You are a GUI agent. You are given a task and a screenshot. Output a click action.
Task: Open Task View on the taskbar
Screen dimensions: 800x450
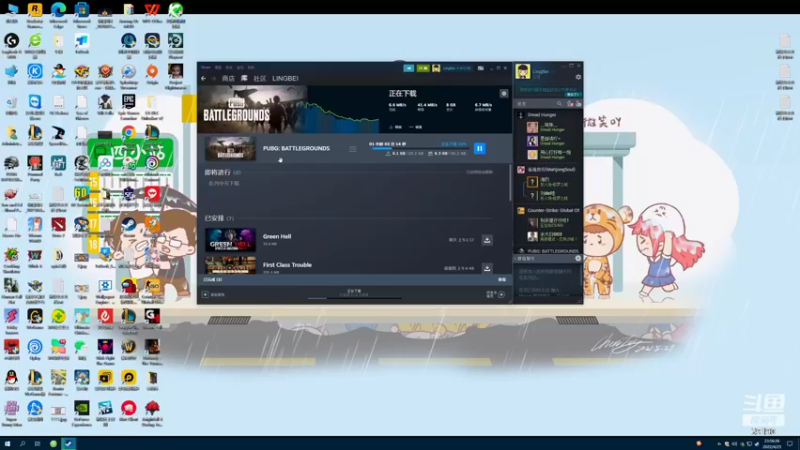pyautogui.click(x=37, y=444)
